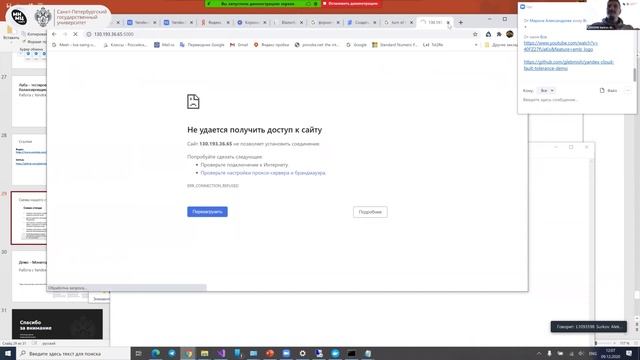Viewport: 640px width, 360px height.
Task: Close the active 130.193 tab
Action: (448, 22)
